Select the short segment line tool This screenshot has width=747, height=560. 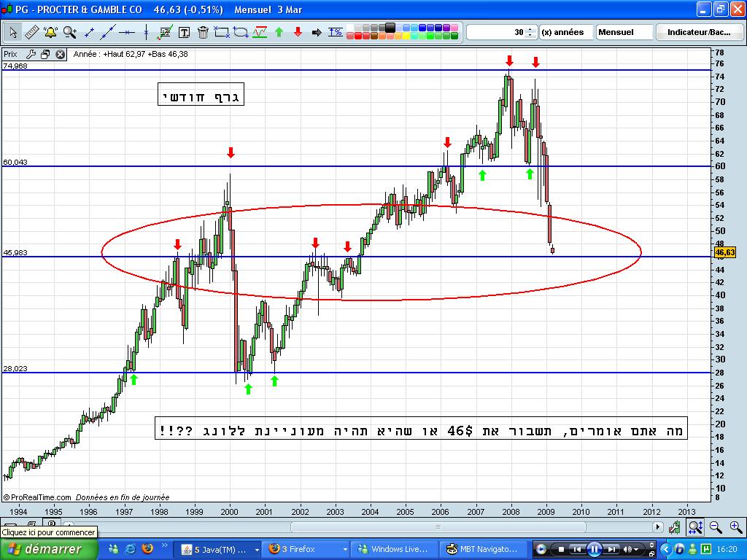tap(89, 32)
